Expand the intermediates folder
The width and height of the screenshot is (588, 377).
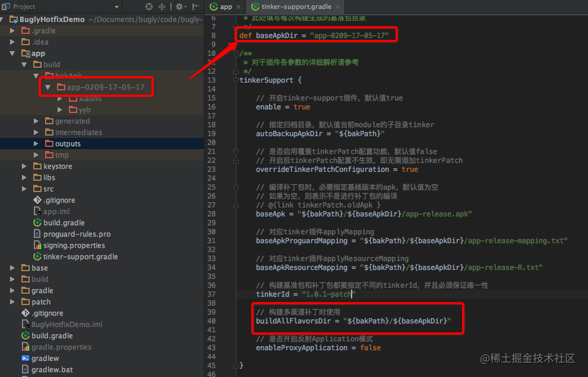(36, 132)
